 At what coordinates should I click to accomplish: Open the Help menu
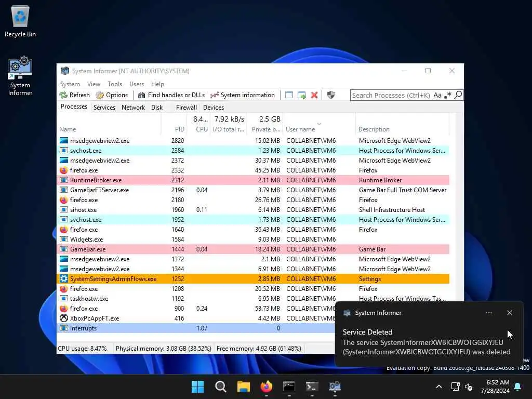coord(157,84)
